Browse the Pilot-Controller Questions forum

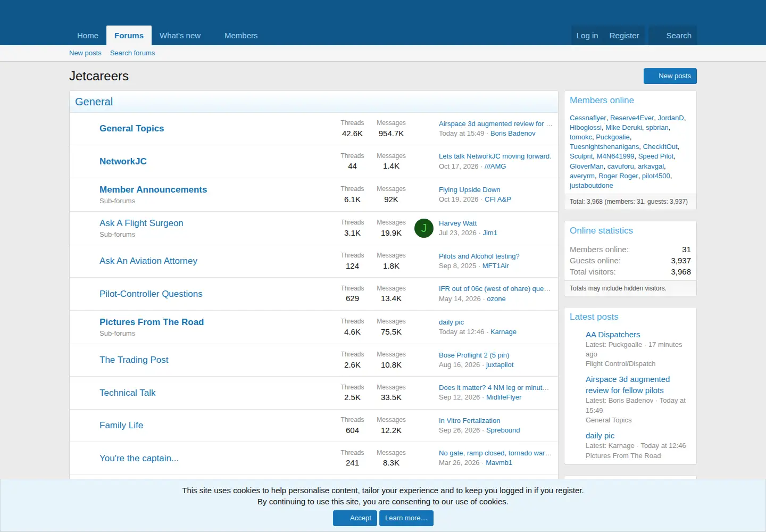click(151, 294)
